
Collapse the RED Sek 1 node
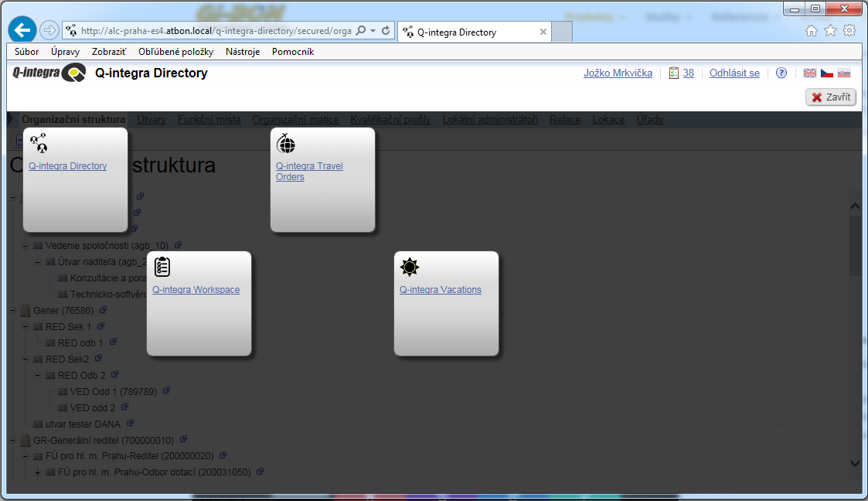(x=26, y=326)
